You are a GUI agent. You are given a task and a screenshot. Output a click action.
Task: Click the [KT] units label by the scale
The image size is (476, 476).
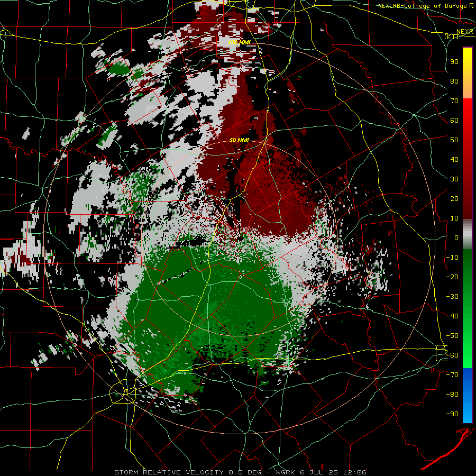pos(451,36)
